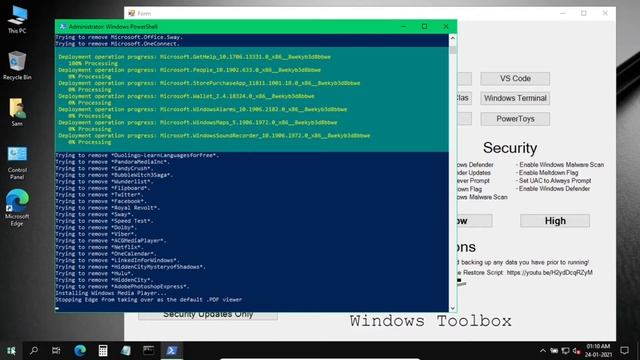Click PowerShell scrollbar down arrow
The height and width of the screenshot is (360, 640).
click(452, 308)
